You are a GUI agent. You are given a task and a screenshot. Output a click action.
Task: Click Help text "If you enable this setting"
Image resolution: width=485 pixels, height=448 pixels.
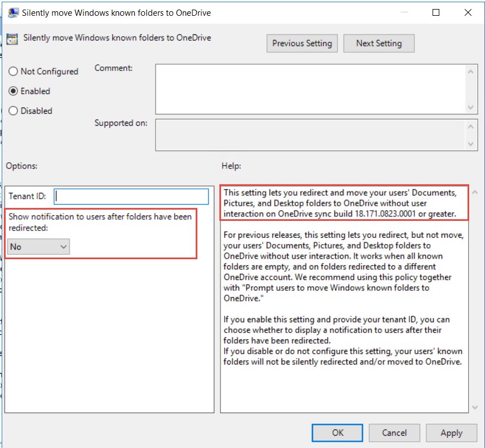pyautogui.click(x=337, y=330)
